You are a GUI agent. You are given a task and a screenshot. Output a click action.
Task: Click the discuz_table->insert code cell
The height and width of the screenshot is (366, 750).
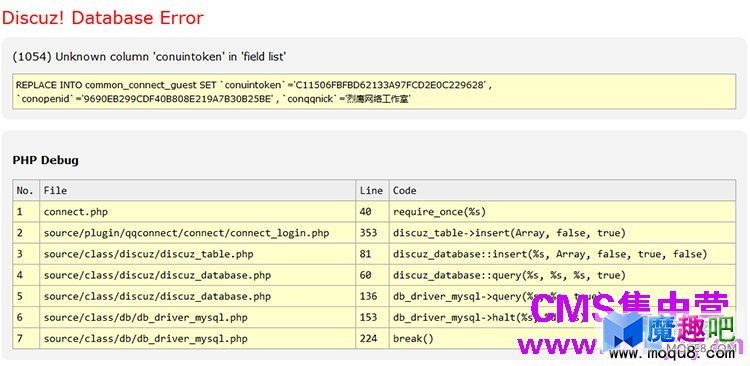(509, 233)
